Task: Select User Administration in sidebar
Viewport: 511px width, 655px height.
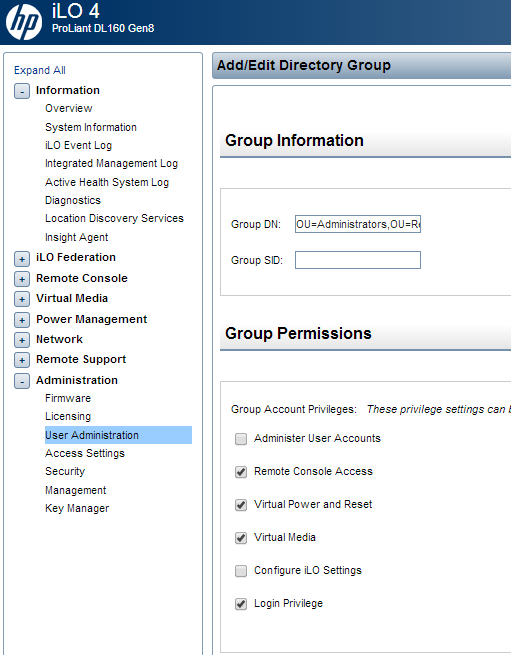Action: click(118, 435)
